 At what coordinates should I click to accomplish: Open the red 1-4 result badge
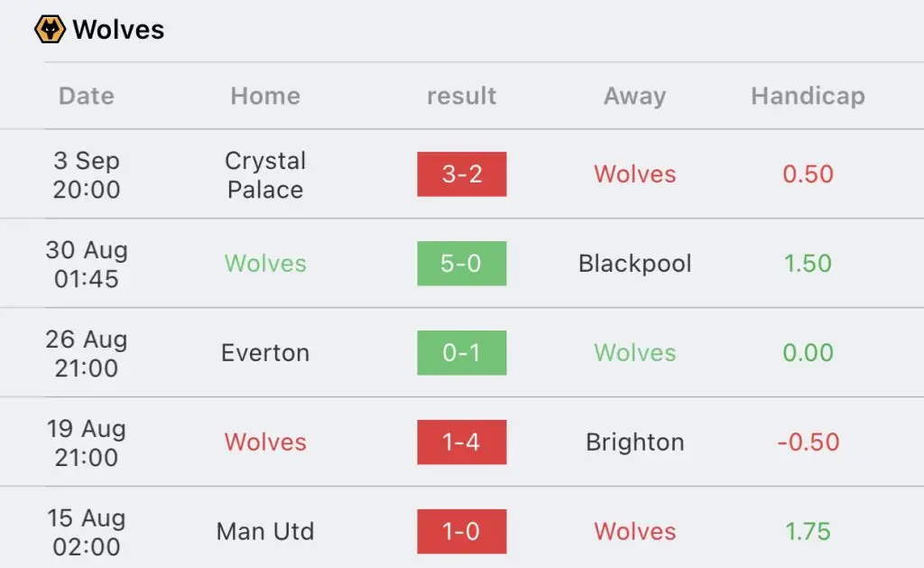pos(462,442)
